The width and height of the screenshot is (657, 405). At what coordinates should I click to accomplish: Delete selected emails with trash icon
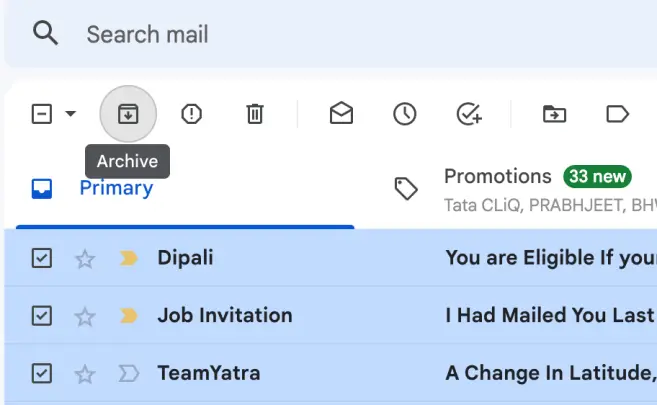coord(255,114)
